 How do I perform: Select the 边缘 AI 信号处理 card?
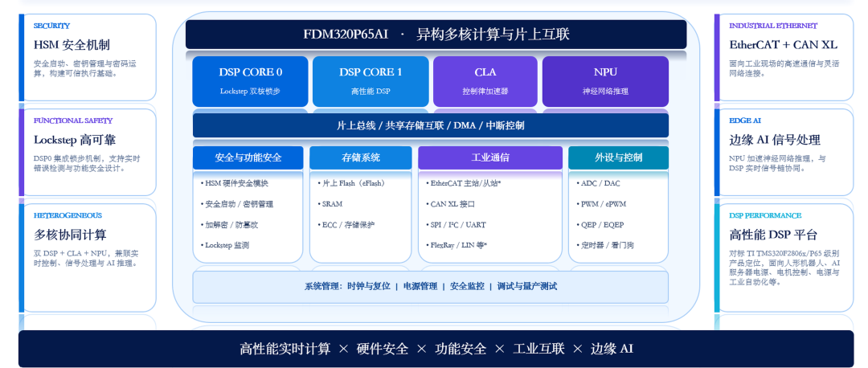784,152
